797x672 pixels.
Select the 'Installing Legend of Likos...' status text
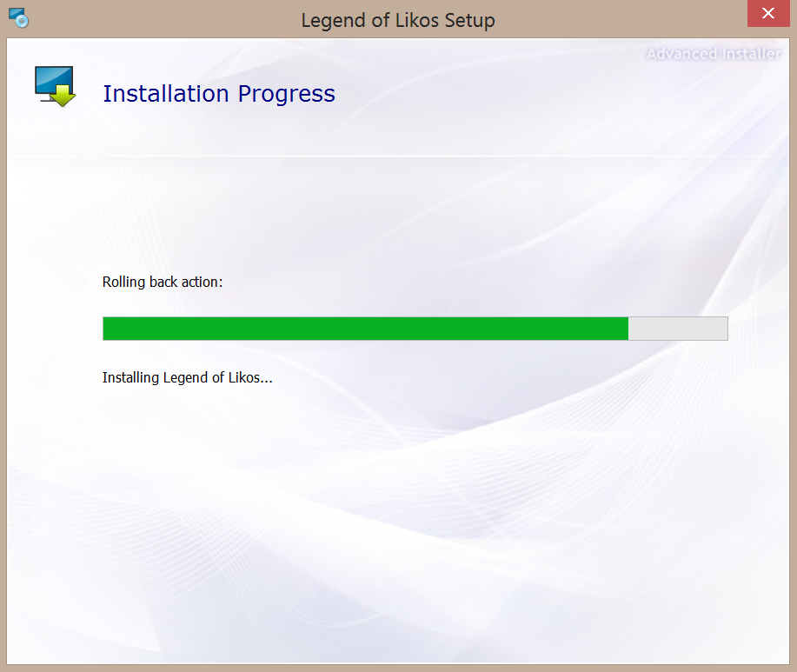pos(187,377)
